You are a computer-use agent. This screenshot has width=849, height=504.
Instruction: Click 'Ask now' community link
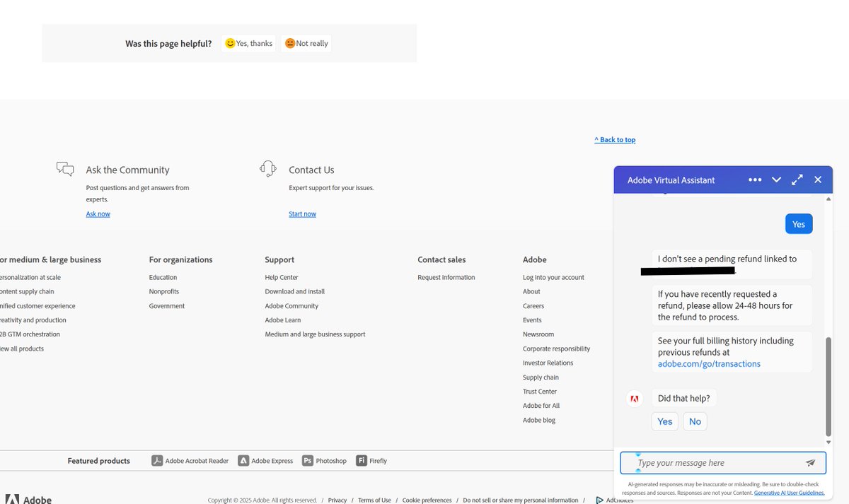pos(98,214)
